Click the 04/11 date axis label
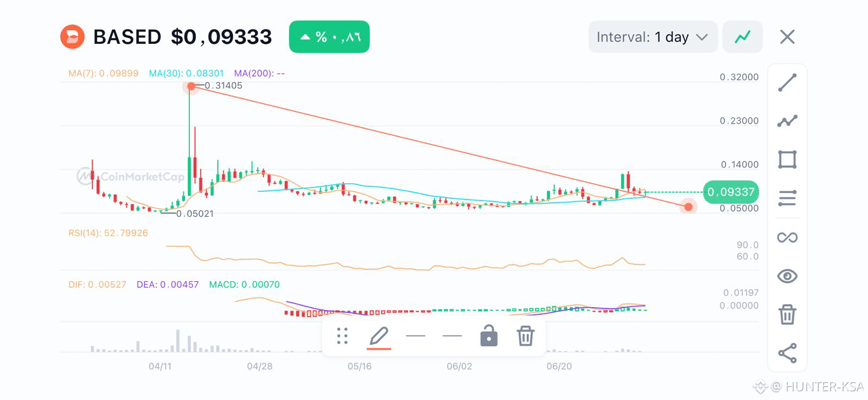 [x=160, y=366]
